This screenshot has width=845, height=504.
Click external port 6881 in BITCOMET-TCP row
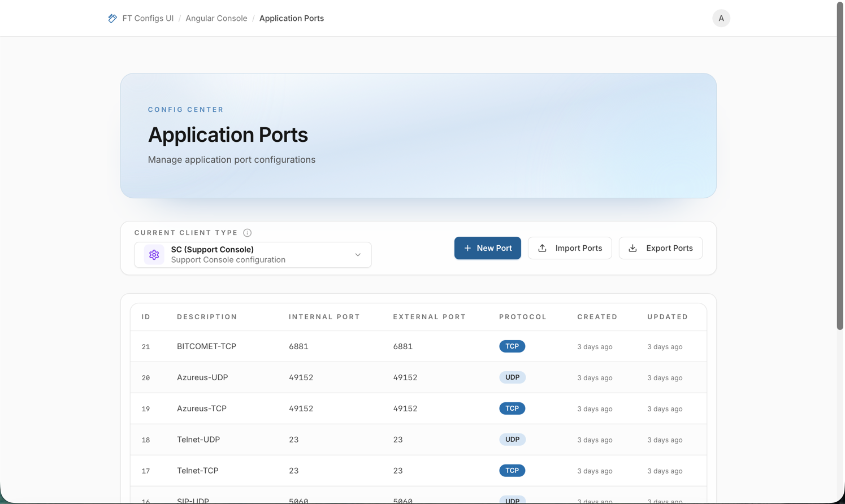(x=403, y=346)
